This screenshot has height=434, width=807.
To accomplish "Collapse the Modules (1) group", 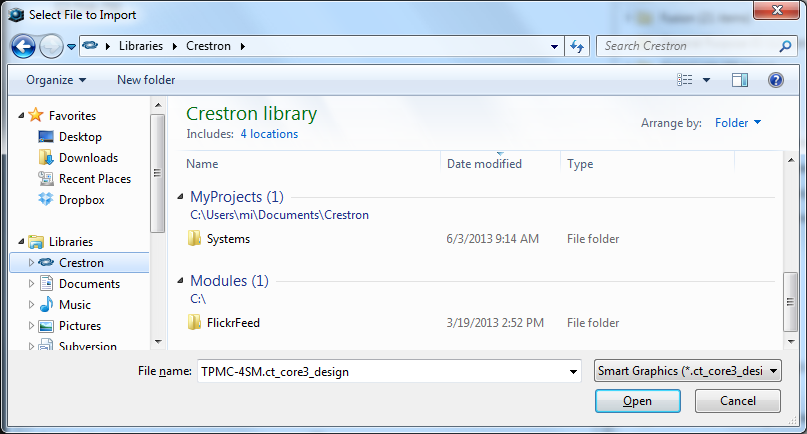I will coord(180,281).
